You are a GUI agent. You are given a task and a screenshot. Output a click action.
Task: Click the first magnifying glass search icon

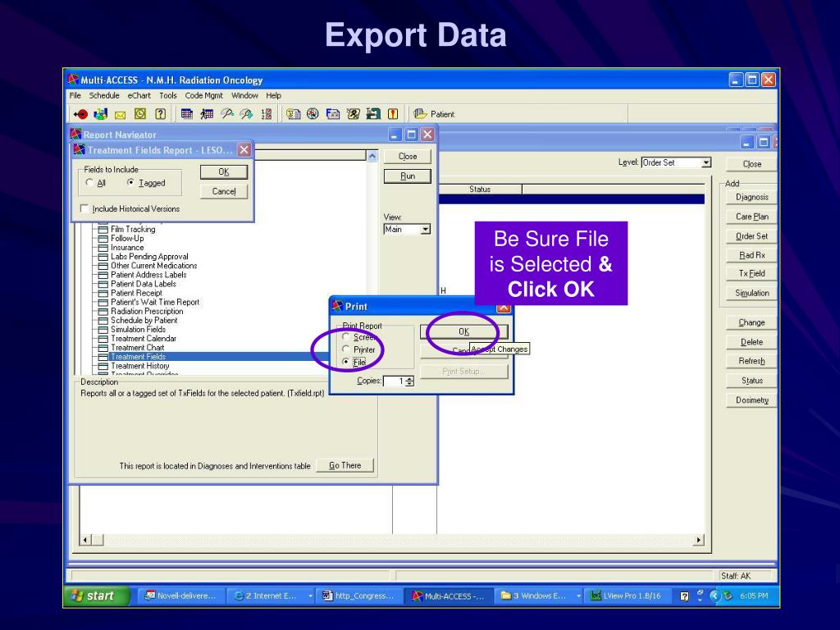click(x=226, y=113)
